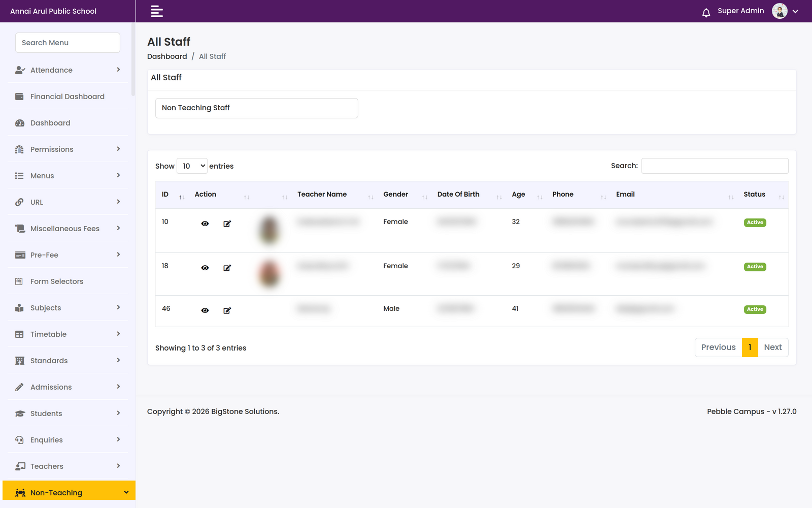The width and height of the screenshot is (812, 508).
Task: Click the Teachers icon in sidebar
Action: tap(20, 466)
